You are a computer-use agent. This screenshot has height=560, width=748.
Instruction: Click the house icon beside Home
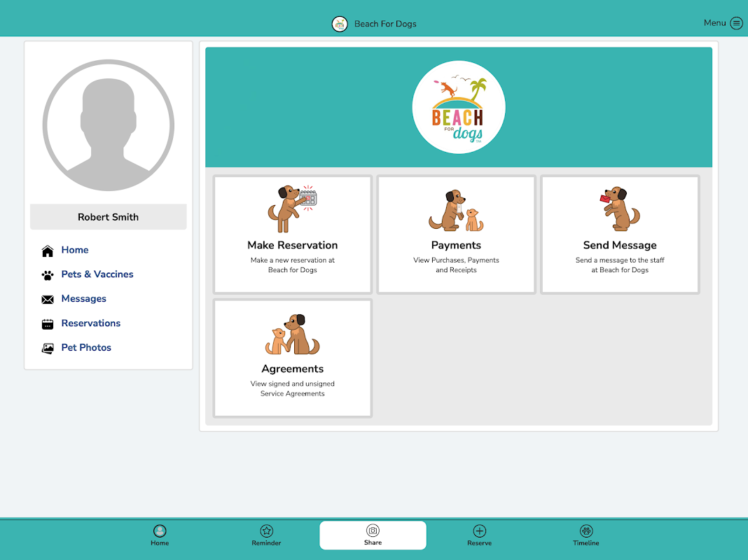point(48,251)
